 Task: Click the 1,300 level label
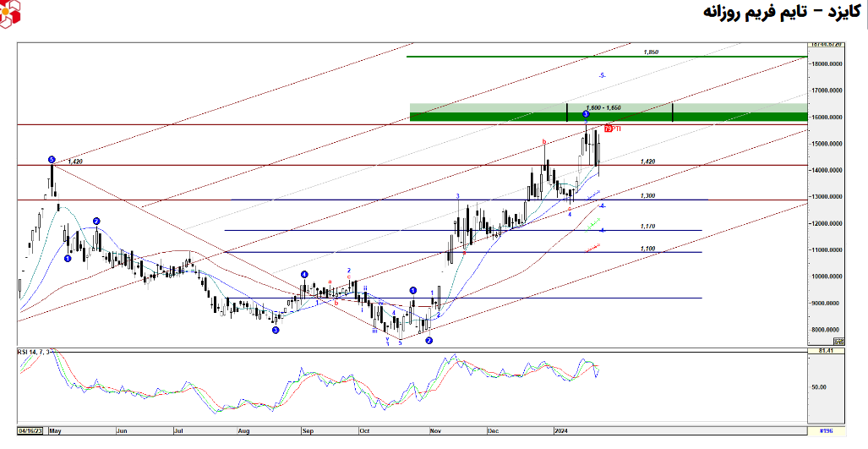[x=647, y=196]
